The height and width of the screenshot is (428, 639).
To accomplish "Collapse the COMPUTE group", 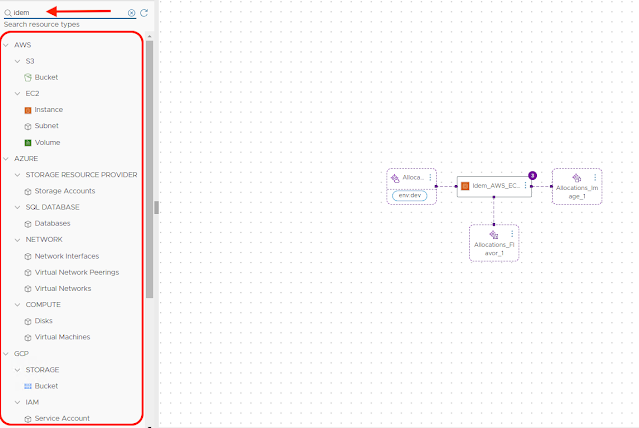I will pyautogui.click(x=18, y=304).
